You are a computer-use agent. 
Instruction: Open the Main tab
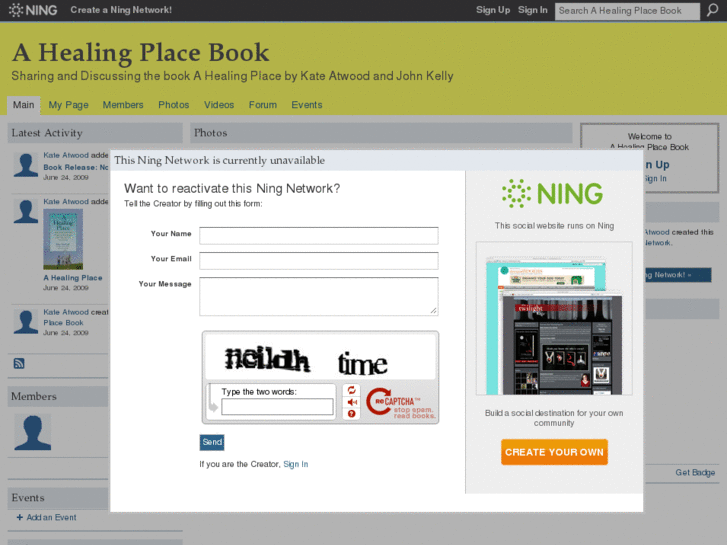point(24,105)
